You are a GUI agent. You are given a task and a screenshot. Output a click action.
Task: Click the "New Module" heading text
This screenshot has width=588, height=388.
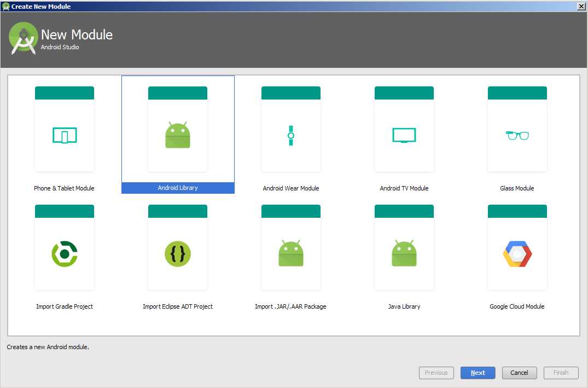(x=77, y=34)
